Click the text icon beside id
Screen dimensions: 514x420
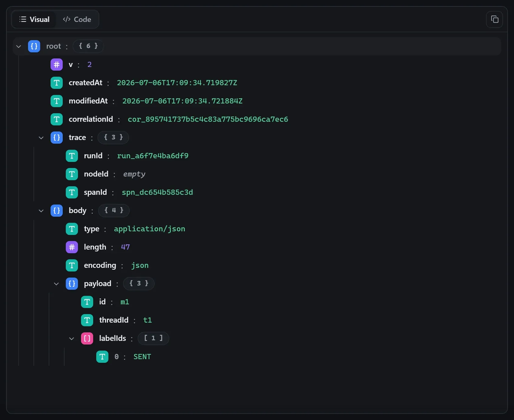click(87, 302)
